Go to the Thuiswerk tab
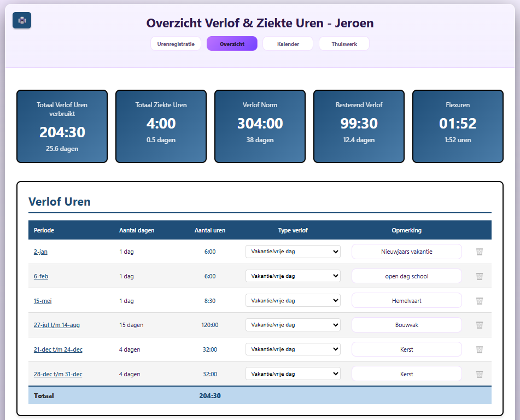This screenshot has height=420, width=520. coord(344,44)
